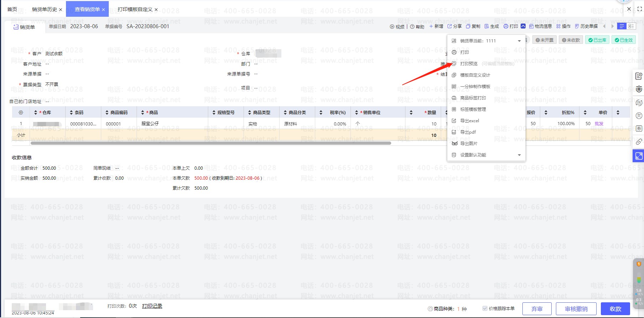Switch to the list-detail layout view

[631, 26]
